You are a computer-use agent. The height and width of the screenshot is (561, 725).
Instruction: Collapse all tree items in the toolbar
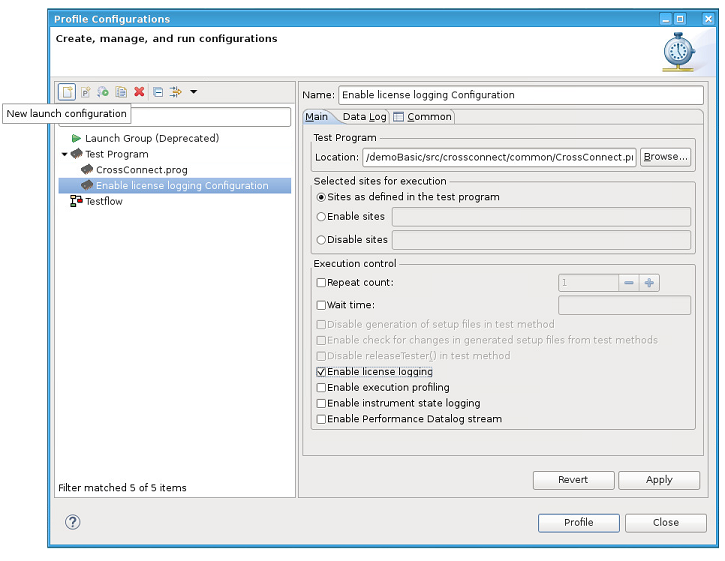pyautogui.click(x=158, y=92)
